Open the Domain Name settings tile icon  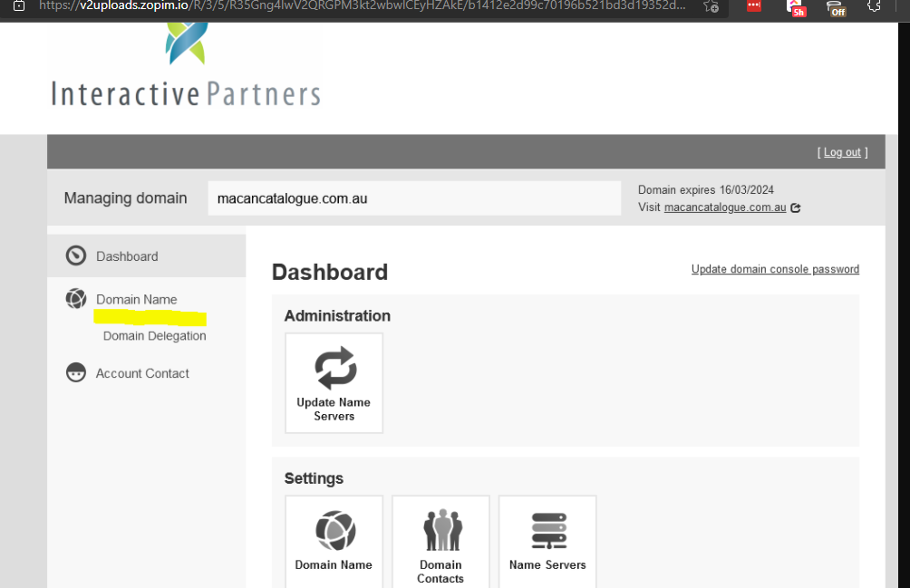[334, 531]
